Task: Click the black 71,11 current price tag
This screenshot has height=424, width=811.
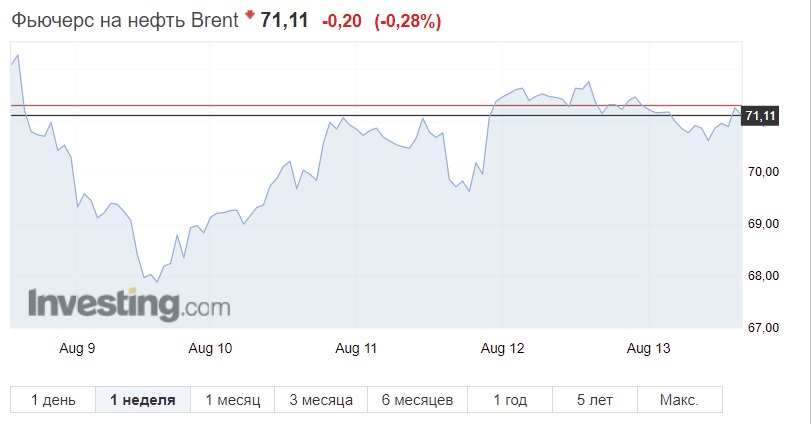Action: pos(760,115)
